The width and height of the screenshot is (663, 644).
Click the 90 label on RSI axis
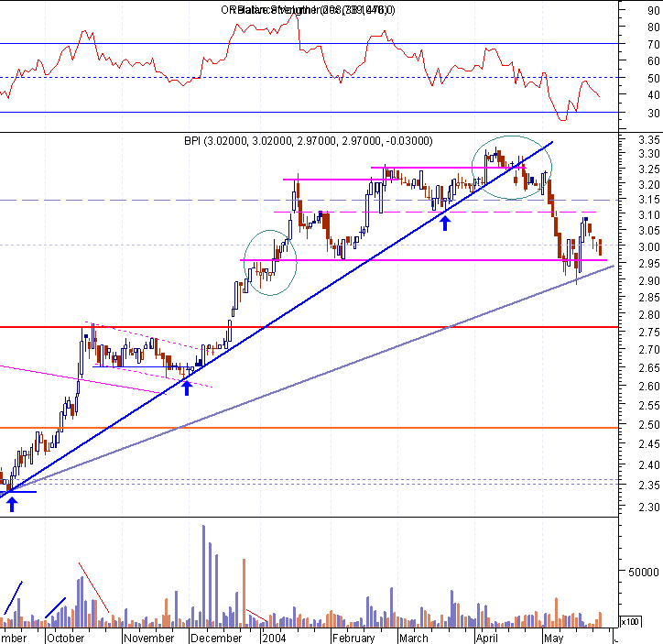tap(653, 11)
